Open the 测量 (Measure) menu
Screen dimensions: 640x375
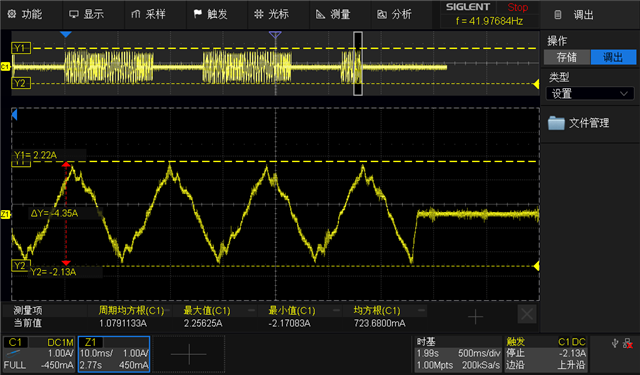click(340, 14)
